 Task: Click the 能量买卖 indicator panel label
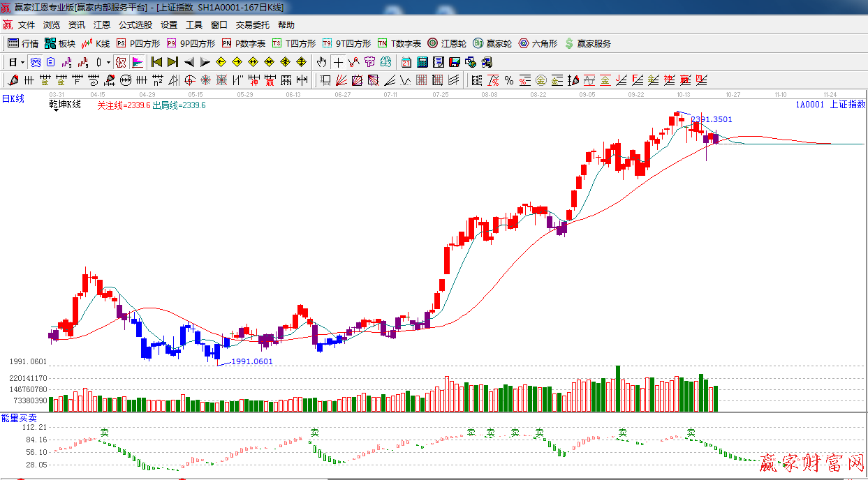(19, 417)
